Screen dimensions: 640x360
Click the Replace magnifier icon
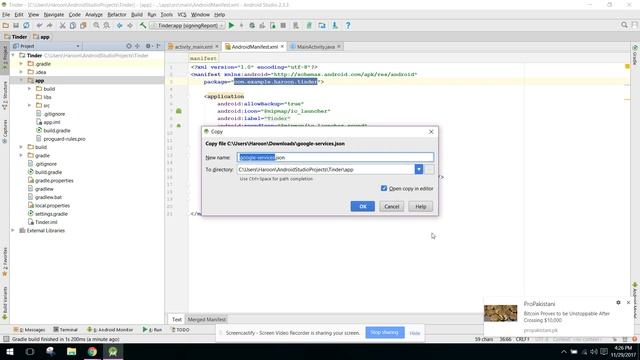(x=107, y=25)
